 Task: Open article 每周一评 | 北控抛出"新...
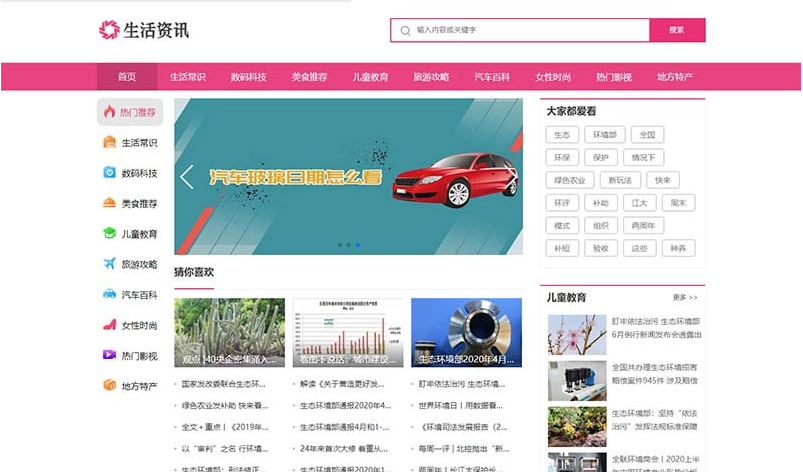(464, 449)
